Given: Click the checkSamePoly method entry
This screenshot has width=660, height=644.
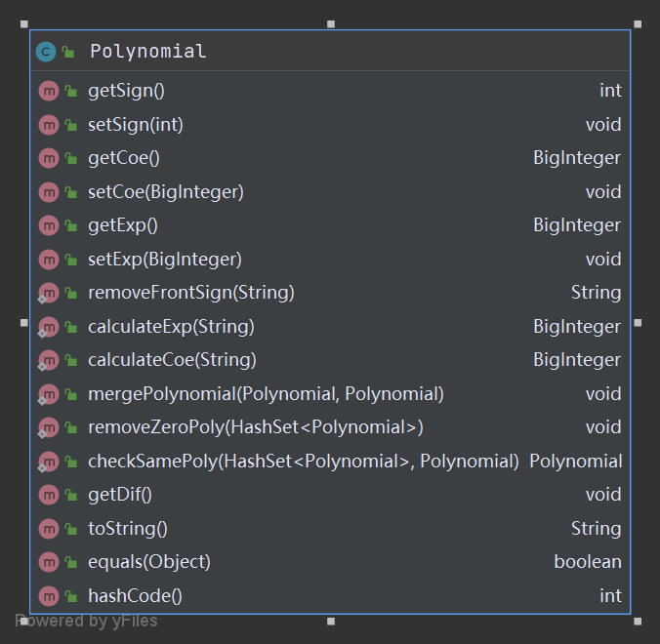Looking at the screenshot, I should pyautogui.click(x=303, y=462).
